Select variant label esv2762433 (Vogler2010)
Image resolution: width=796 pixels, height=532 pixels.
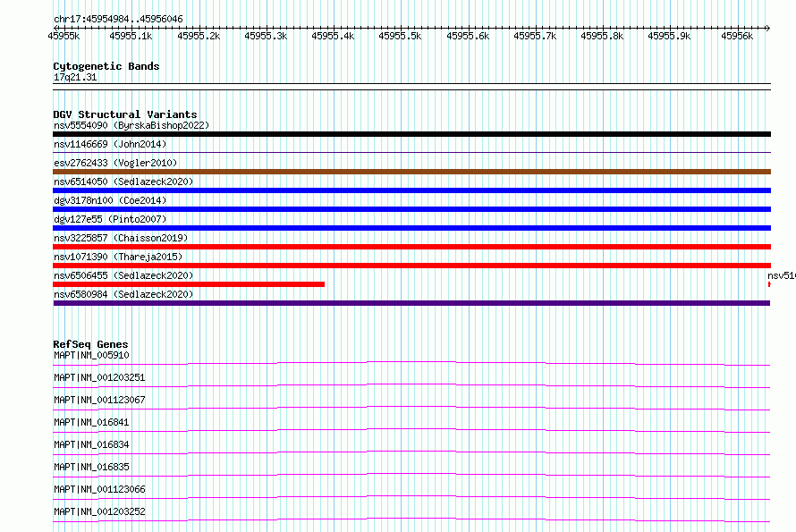[x=115, y=163]
